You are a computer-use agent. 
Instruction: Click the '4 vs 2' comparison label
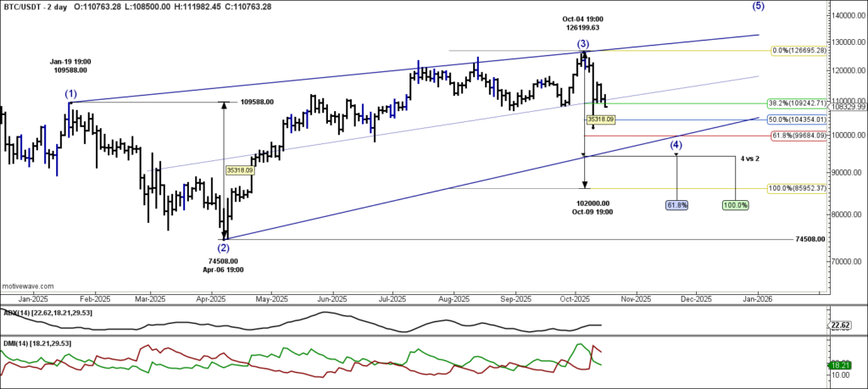coord(749,158)
